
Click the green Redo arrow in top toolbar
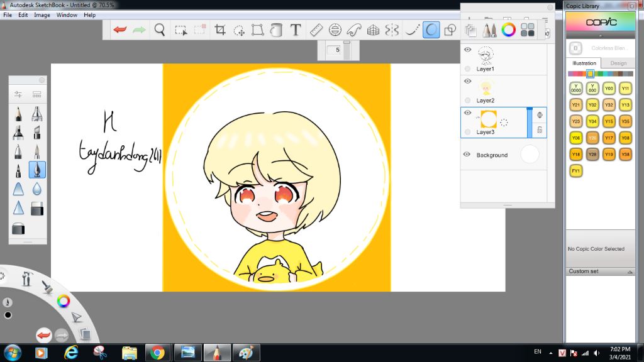139,30
